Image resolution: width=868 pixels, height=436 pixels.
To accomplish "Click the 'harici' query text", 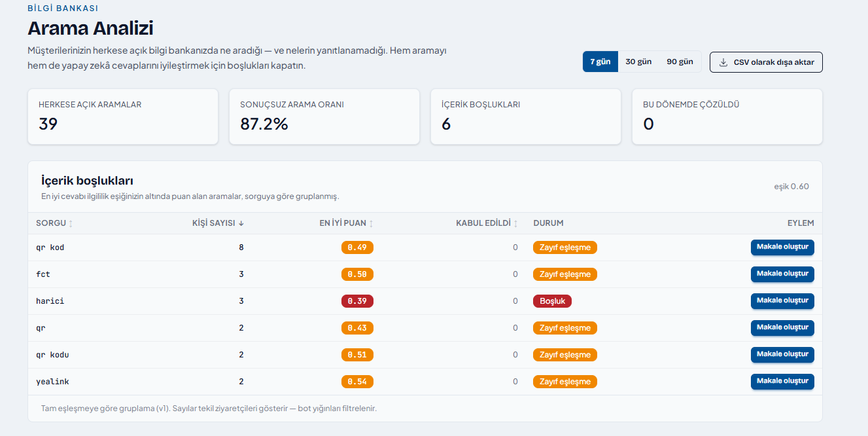I will click(x=50, y=301).
